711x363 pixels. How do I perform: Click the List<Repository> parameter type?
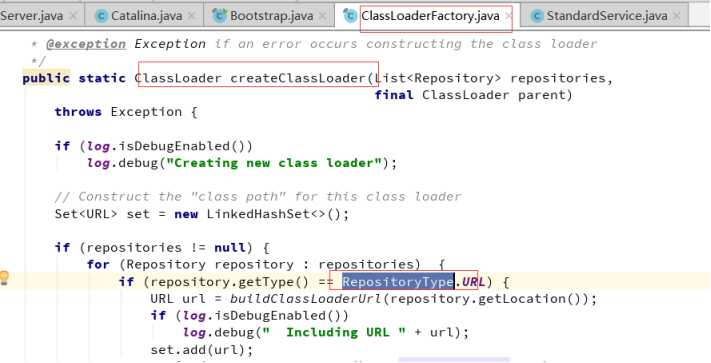pyautogui.click(x=438, y=78)
